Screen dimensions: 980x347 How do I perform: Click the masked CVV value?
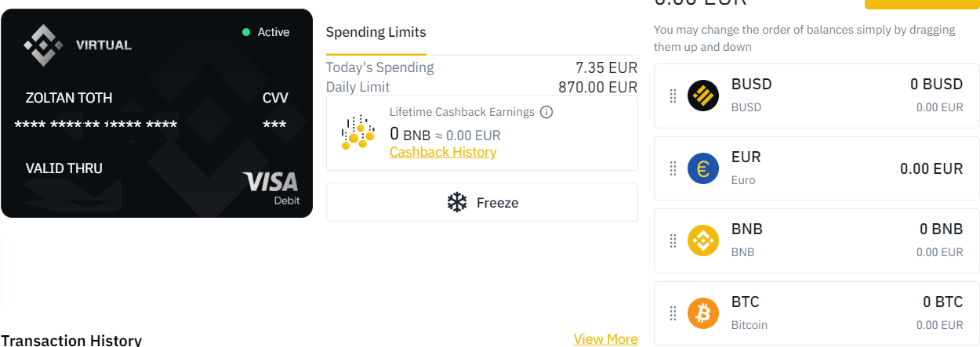tap(274, 125)
